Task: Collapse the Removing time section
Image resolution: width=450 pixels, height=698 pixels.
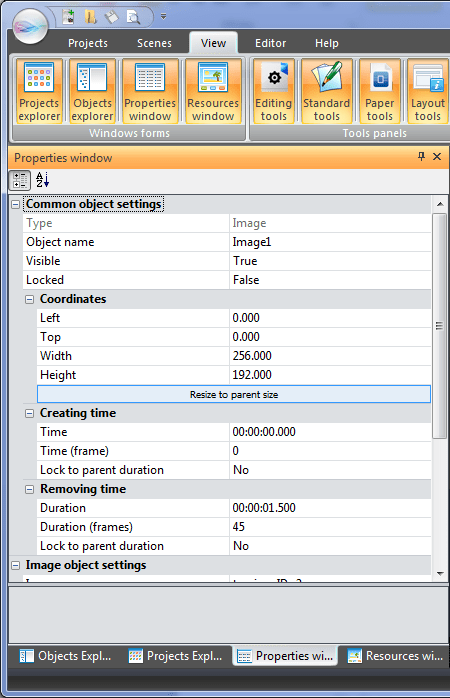Action: click(29, 489)
